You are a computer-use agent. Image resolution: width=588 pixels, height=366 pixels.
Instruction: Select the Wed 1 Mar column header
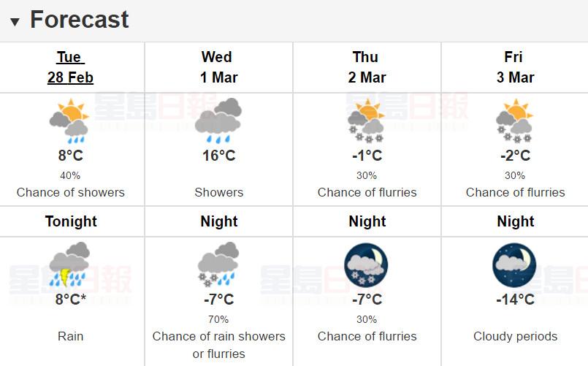click(x=218, y=67)
